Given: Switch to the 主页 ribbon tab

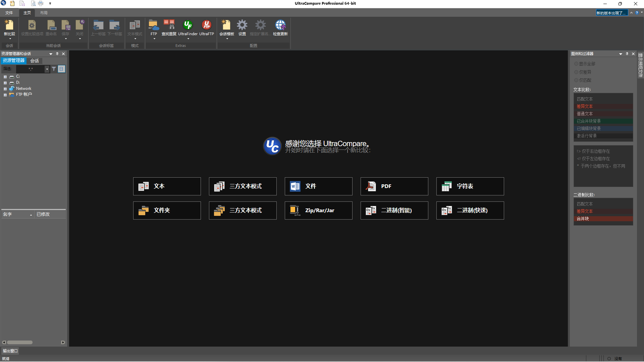Looking at the screenshot, I should [27, 13].
